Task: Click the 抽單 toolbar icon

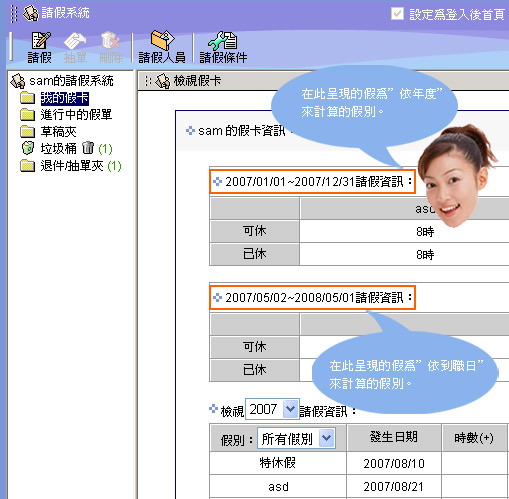Action: click(75, 41)
